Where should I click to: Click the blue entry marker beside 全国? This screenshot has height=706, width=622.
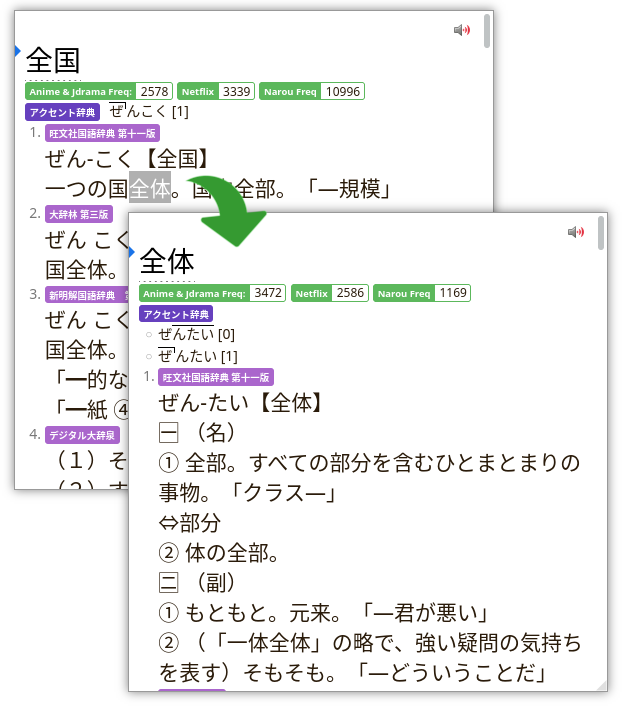point(18,50)
